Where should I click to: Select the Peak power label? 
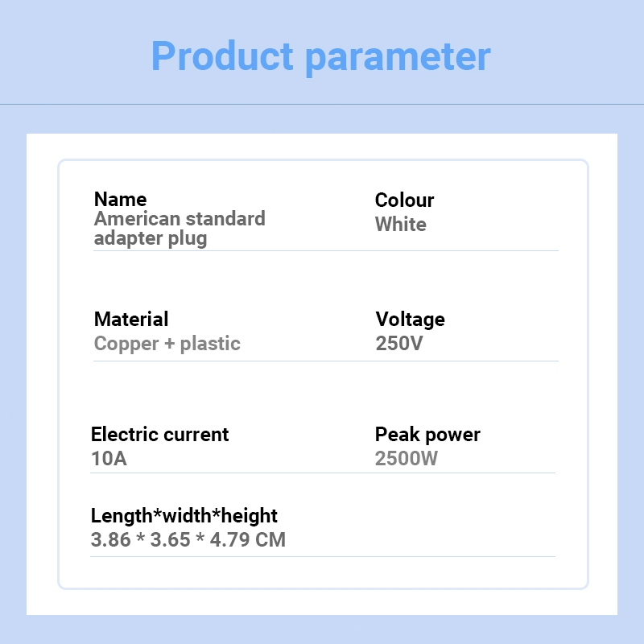427,435
